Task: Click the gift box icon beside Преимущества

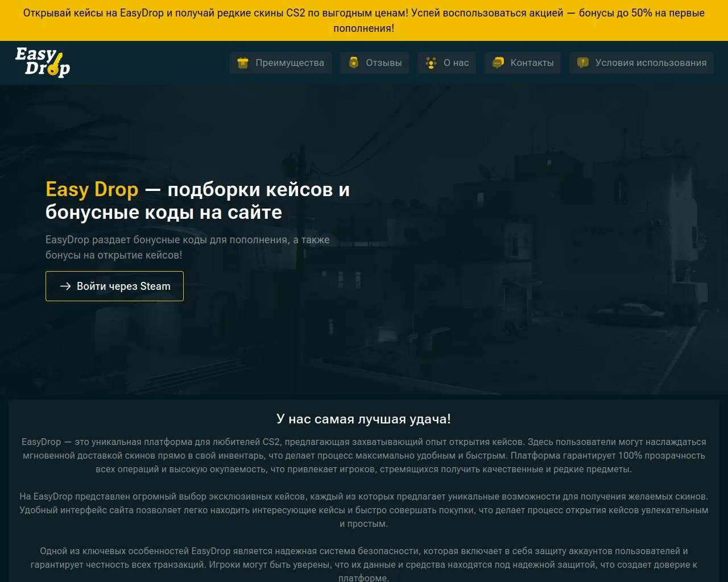Action: pyautogui.click(x=243, y=63)
